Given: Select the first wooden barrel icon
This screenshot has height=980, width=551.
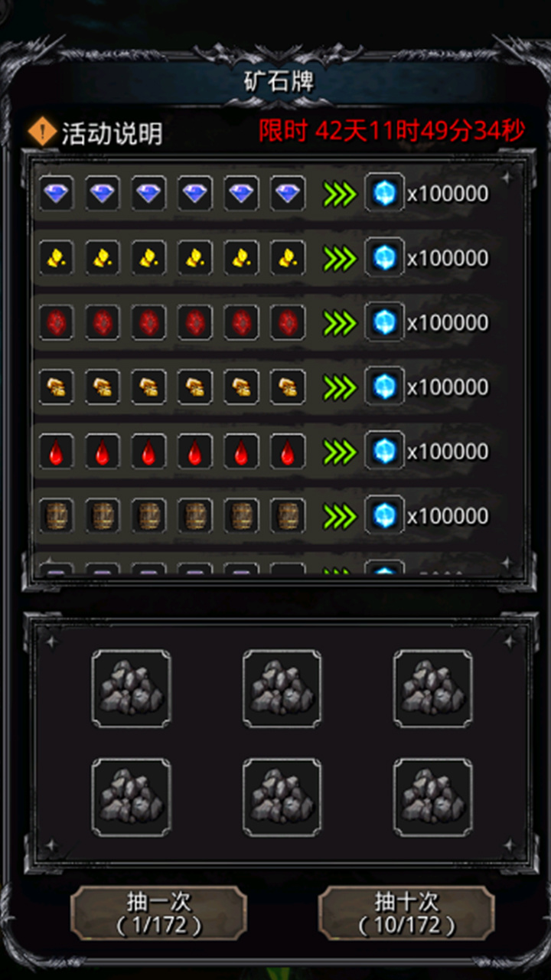Looking at the screenshot, I should (x=57, y=515).
